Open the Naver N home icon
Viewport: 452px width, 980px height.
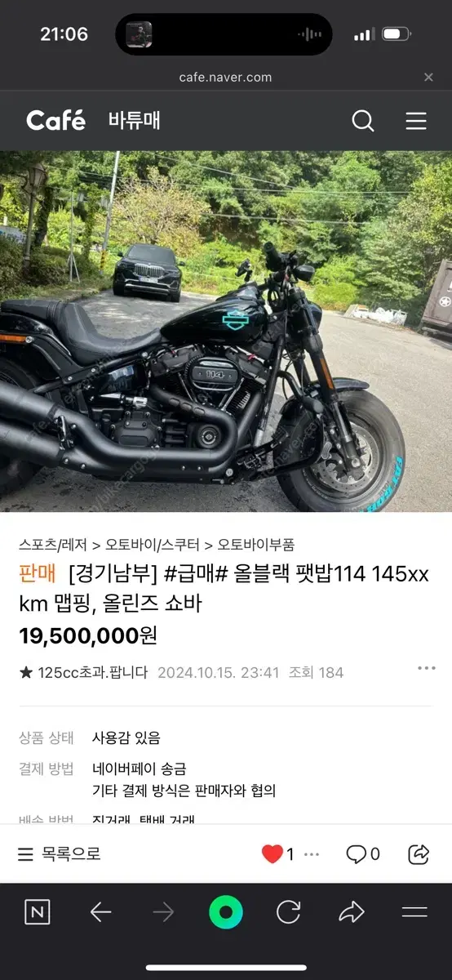(37, 912)
